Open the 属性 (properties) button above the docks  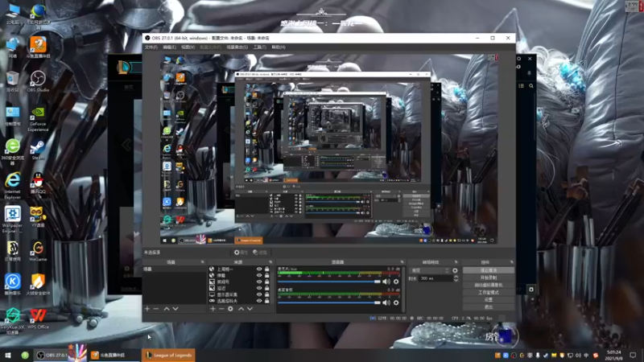pyautogui.click(x=241, y=253)
